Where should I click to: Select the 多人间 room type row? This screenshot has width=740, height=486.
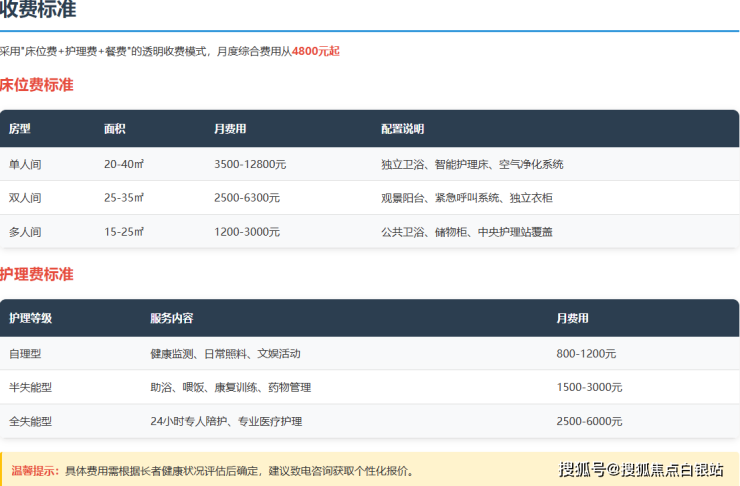click(25, 232)
